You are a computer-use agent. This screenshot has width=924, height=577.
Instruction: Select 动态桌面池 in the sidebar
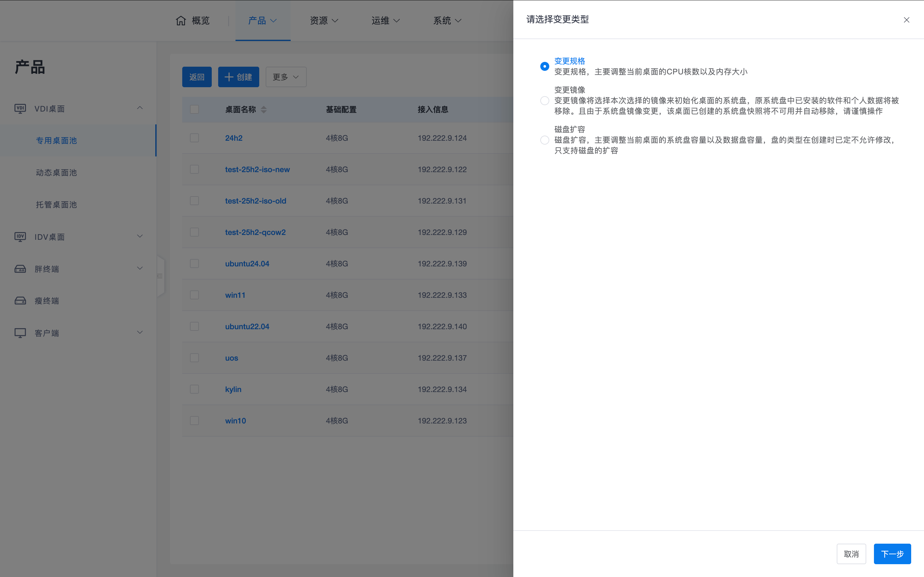tap(56, 172)
